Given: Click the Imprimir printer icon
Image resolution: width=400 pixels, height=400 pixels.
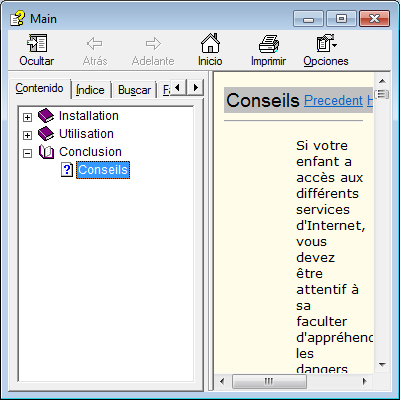Looking at the screenshot, I should pos(268,43).
